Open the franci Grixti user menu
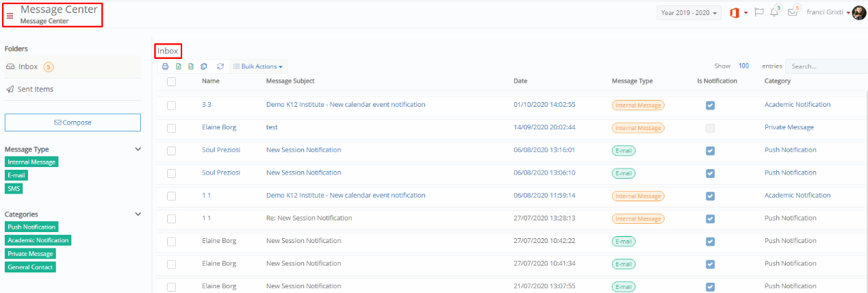 (x=828, y=12)
